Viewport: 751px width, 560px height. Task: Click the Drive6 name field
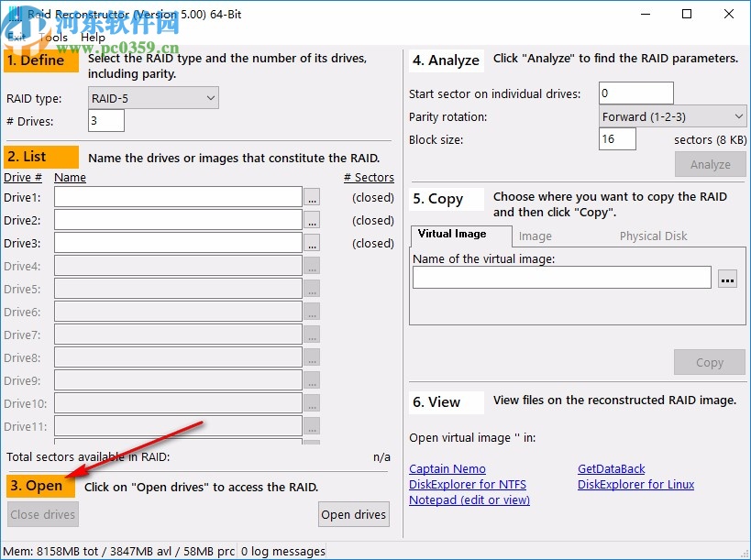(x=178, y=312)
